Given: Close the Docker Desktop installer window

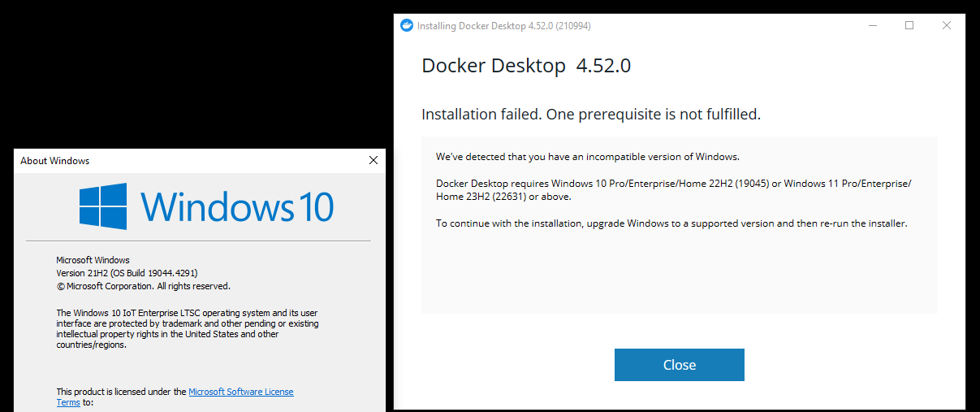Looking at the screenshot, I should point(946,25).
